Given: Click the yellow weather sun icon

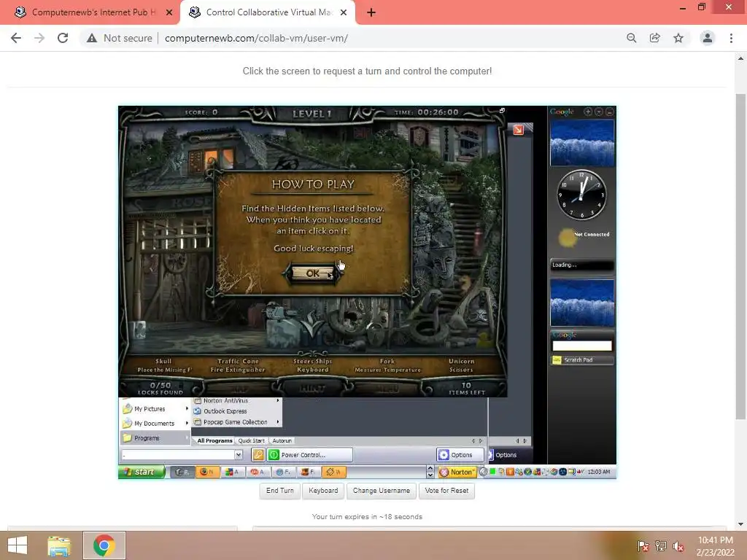Looking at the screenshot, I should point(567,238).
